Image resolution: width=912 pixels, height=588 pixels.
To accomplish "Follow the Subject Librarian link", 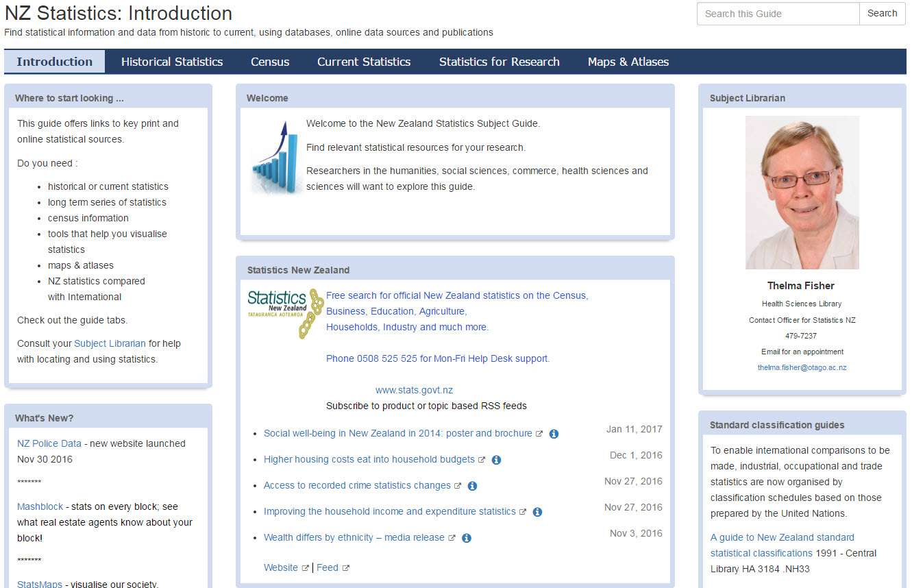I will (x=110, y=343).
